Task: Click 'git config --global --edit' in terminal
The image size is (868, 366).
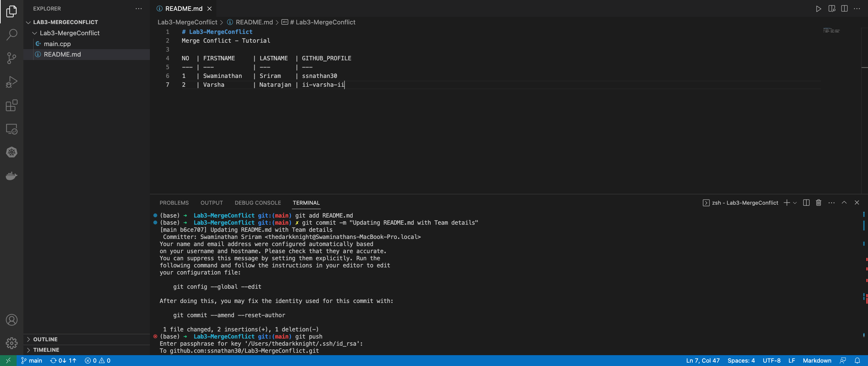Action: pos(217,287)
